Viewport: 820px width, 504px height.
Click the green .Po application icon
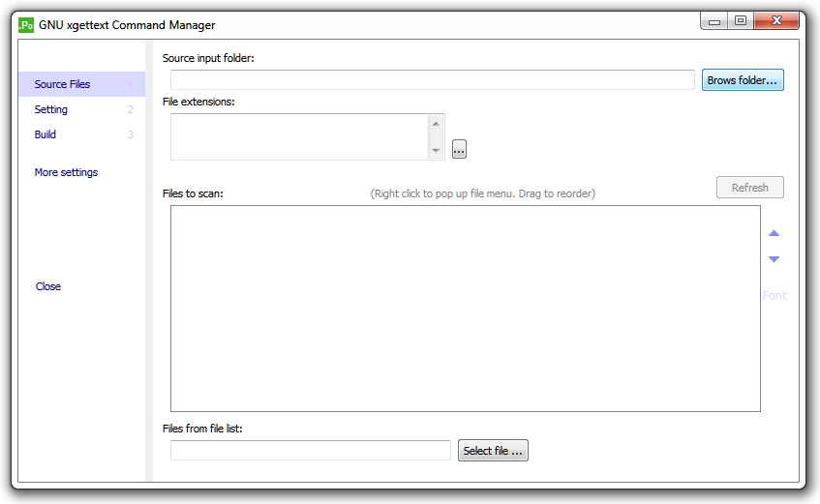(x=25, y=25)
